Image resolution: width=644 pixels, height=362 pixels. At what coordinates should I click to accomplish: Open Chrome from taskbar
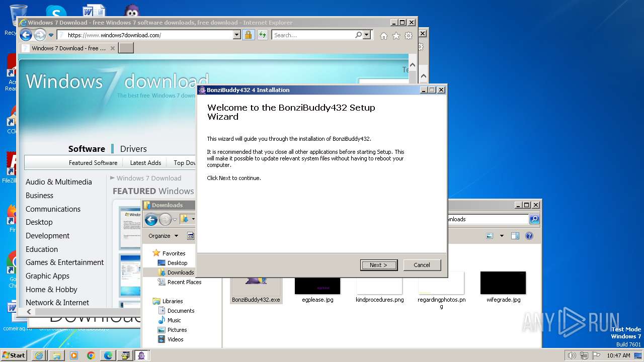tap(91, 355)
